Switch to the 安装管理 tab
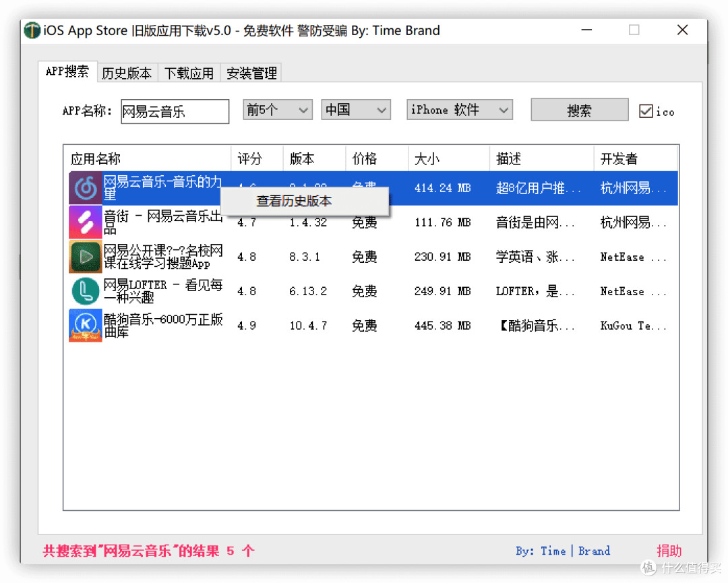The image size is (728, 583). point(251,73)
